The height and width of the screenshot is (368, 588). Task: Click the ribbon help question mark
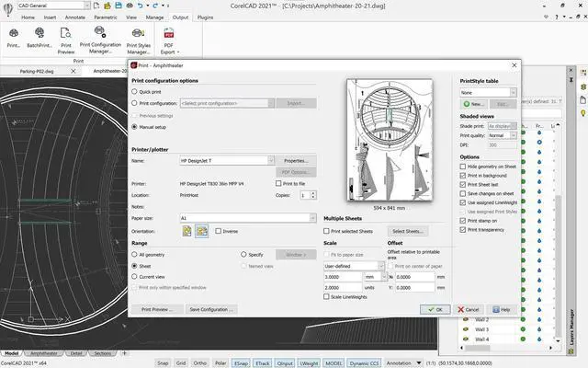coord(557,17)
